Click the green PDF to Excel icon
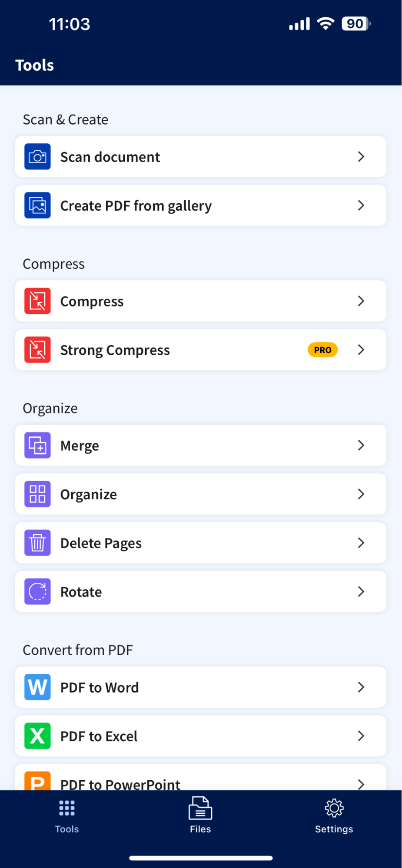 pyautogui.click(x=37, y=736)
